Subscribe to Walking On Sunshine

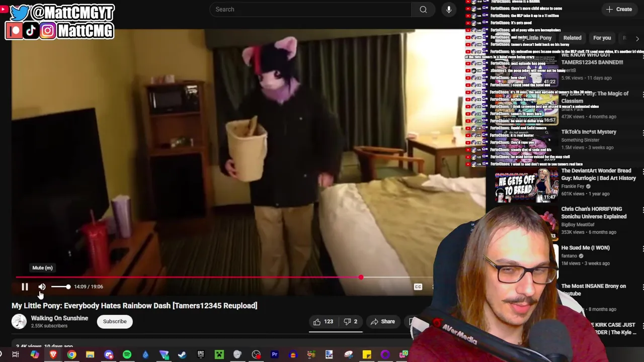[115, 321]
